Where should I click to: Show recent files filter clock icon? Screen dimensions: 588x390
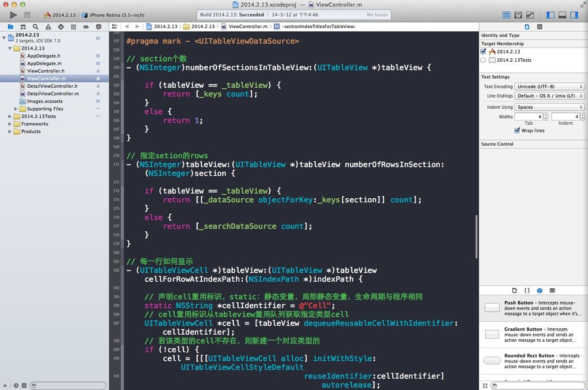click(x=16, y=385)
